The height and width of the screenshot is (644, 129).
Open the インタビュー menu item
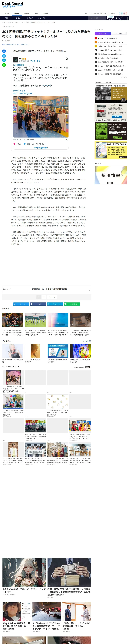click(x=17, y=18)
